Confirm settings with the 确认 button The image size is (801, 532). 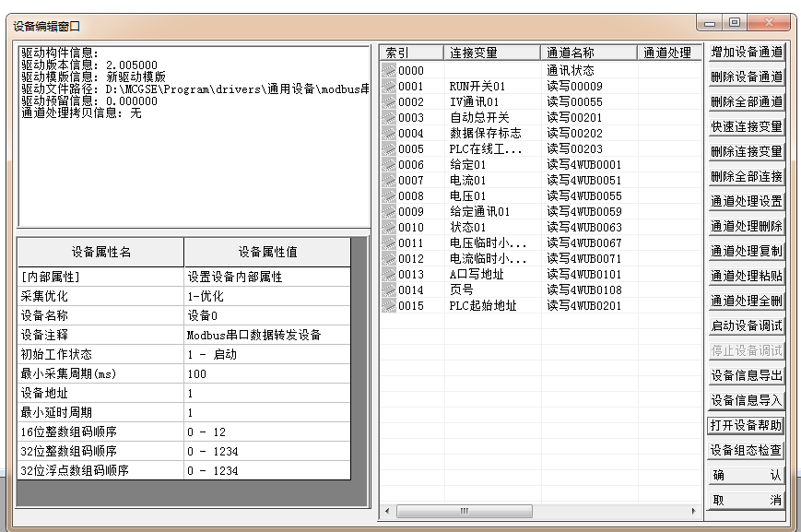coord(746,476)
